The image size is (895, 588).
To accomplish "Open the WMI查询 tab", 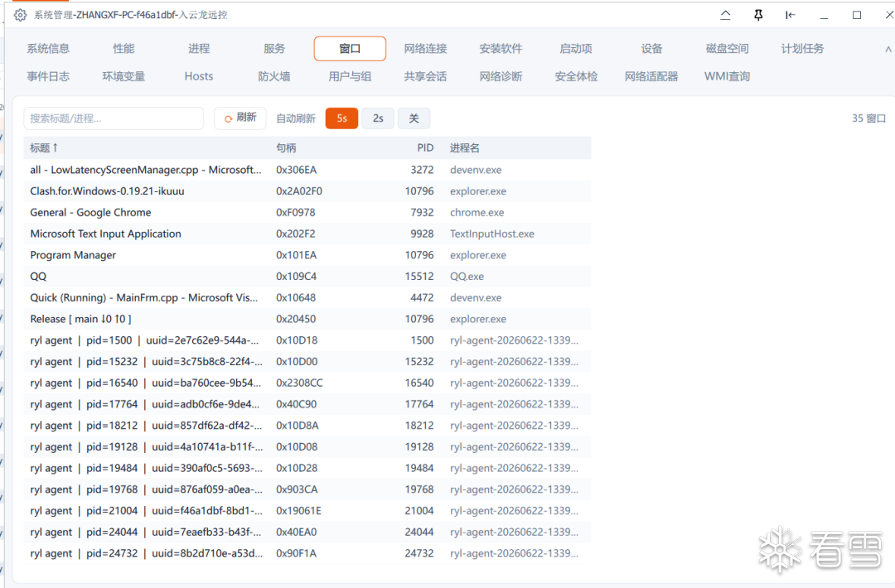I will pos(727,76).
